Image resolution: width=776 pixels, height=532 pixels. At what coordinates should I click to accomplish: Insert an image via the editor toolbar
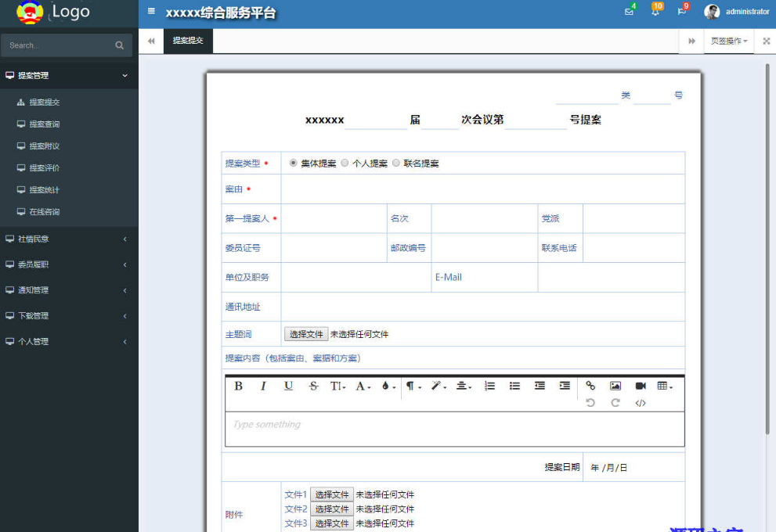[615, 386]
